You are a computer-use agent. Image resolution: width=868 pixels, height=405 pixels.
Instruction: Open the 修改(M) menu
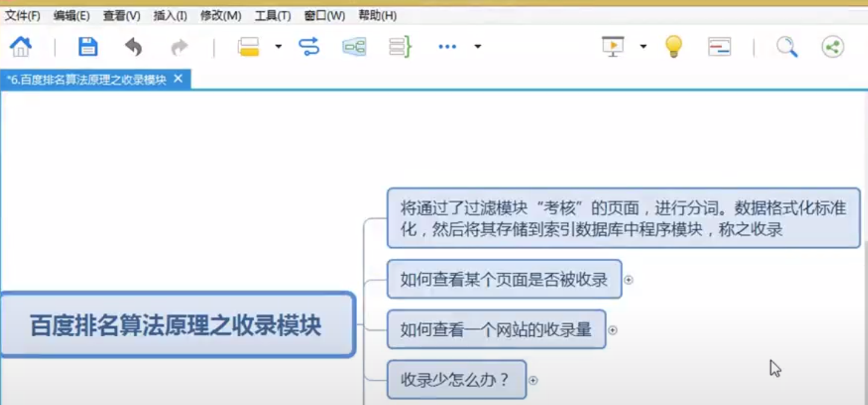click(220, 16)
